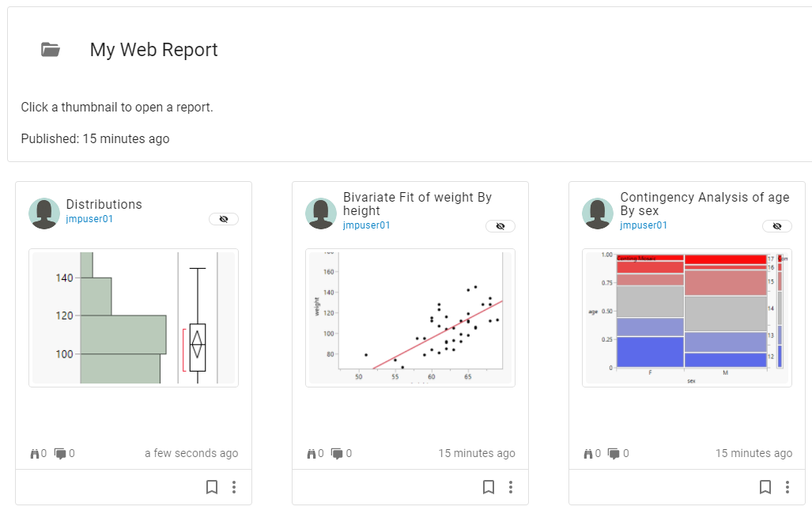Toggle the visibility eye on the Bivariate Fit card
812x514 pixels.
tap(500, 225)
